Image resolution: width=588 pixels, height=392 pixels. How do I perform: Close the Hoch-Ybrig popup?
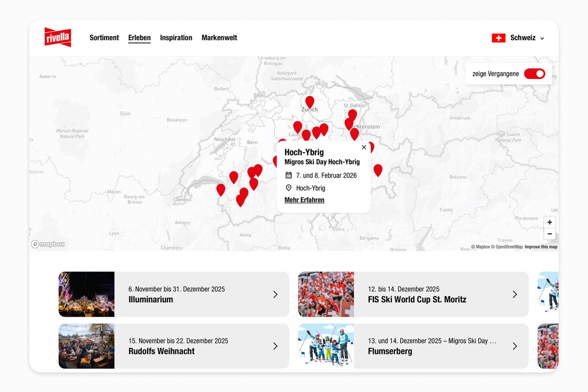[x=364, y=147]
